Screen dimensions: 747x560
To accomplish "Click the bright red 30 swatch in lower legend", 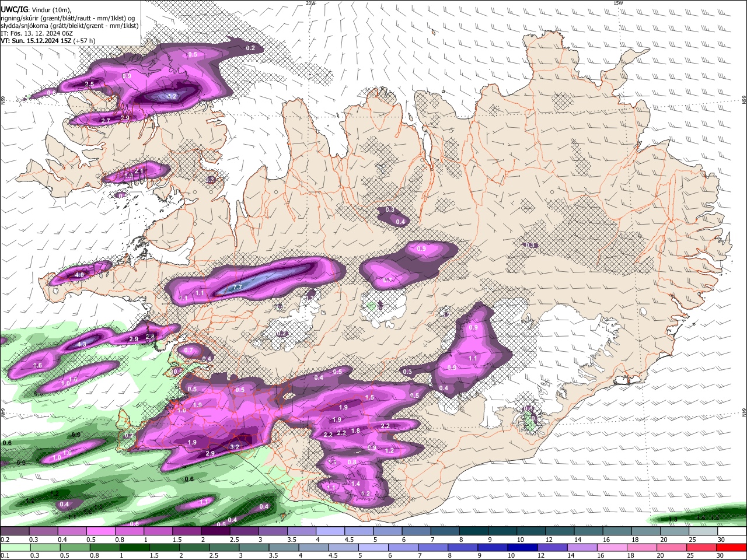I will [731, 547].
